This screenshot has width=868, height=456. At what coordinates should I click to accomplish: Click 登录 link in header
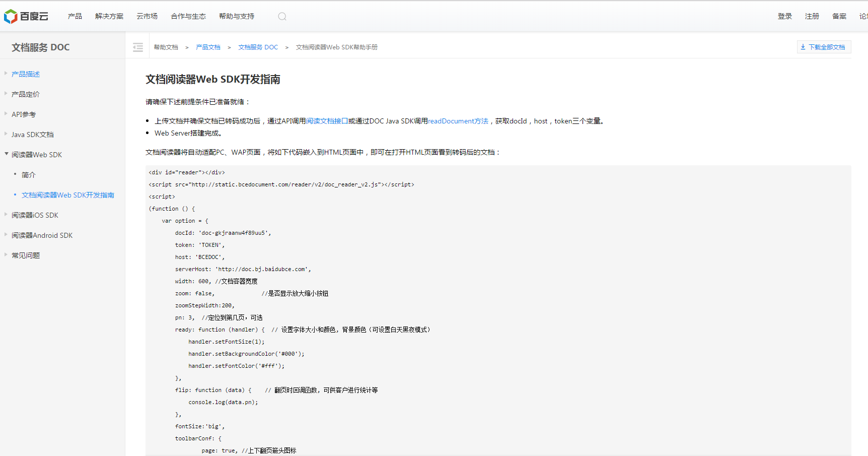(785, 16)
